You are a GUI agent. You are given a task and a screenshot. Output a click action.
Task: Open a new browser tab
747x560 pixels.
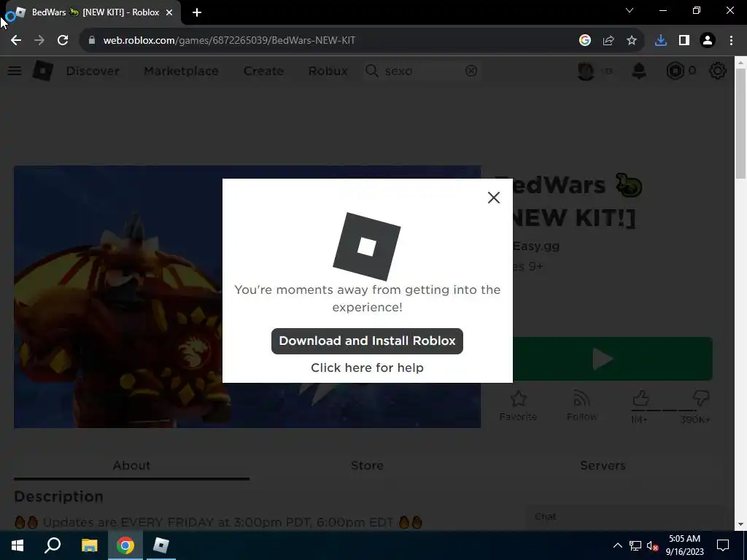[x=197, y=13]
